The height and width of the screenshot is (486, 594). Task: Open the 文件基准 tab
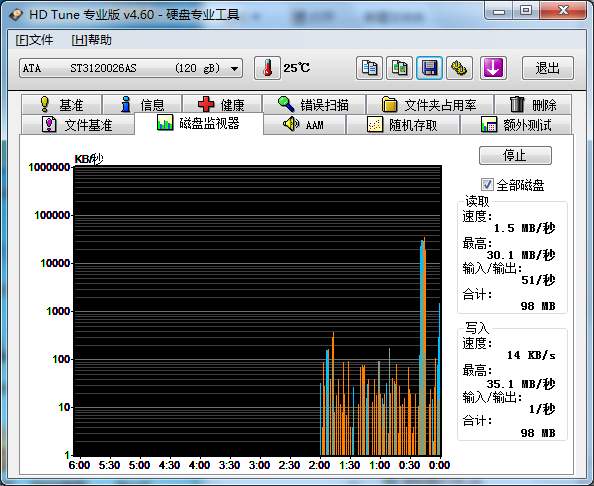click(77, 125)
